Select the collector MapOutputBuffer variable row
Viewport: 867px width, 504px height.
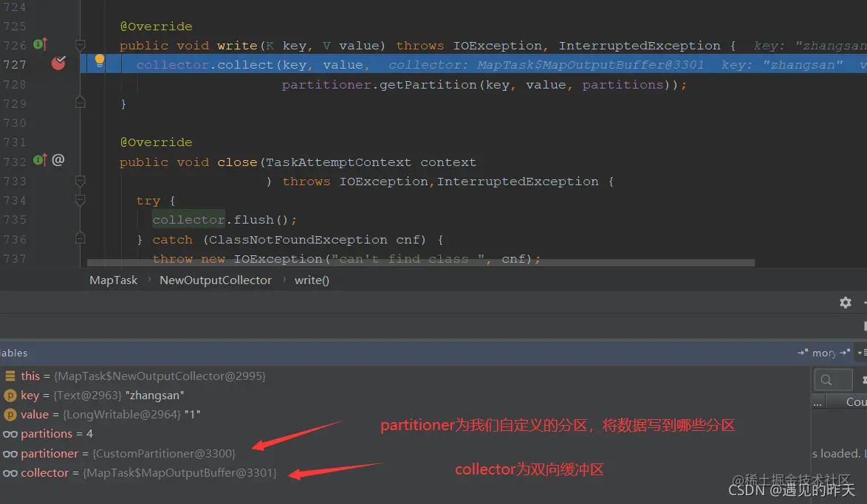tap(405, 473)
